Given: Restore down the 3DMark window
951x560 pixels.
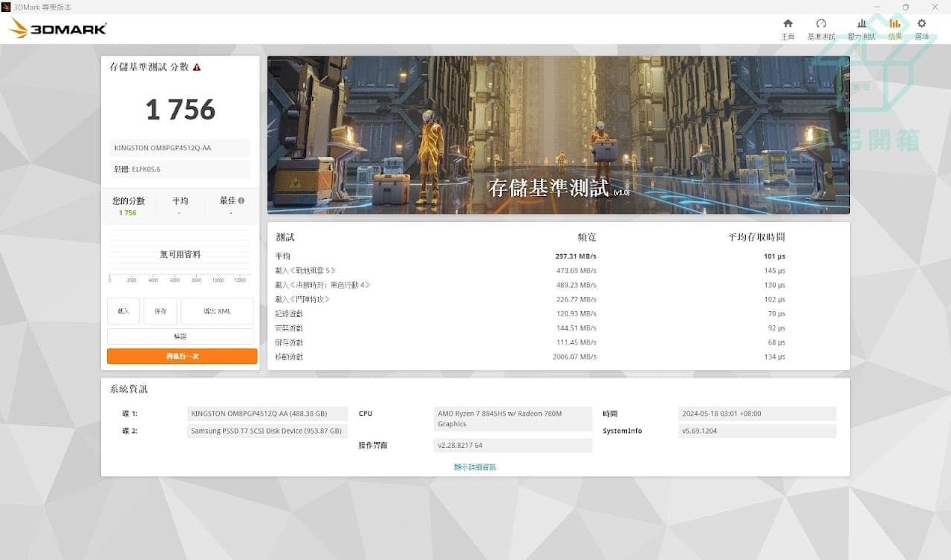Looking at the screenshot, I should [x=906, y=7].
